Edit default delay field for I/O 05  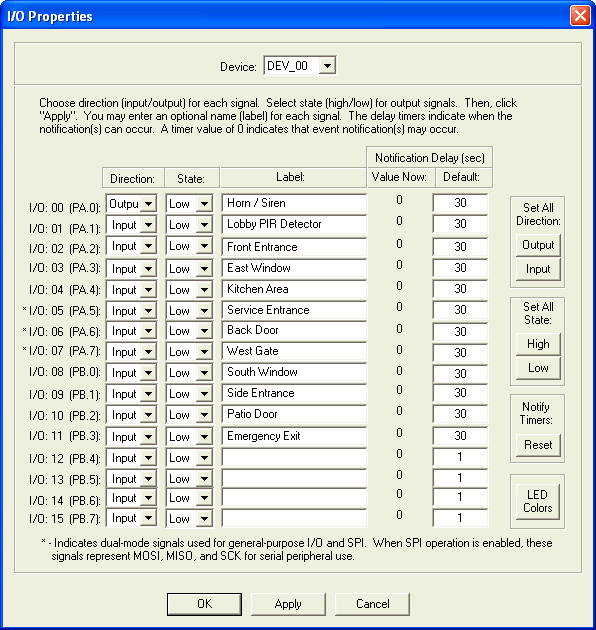[461, 310]
